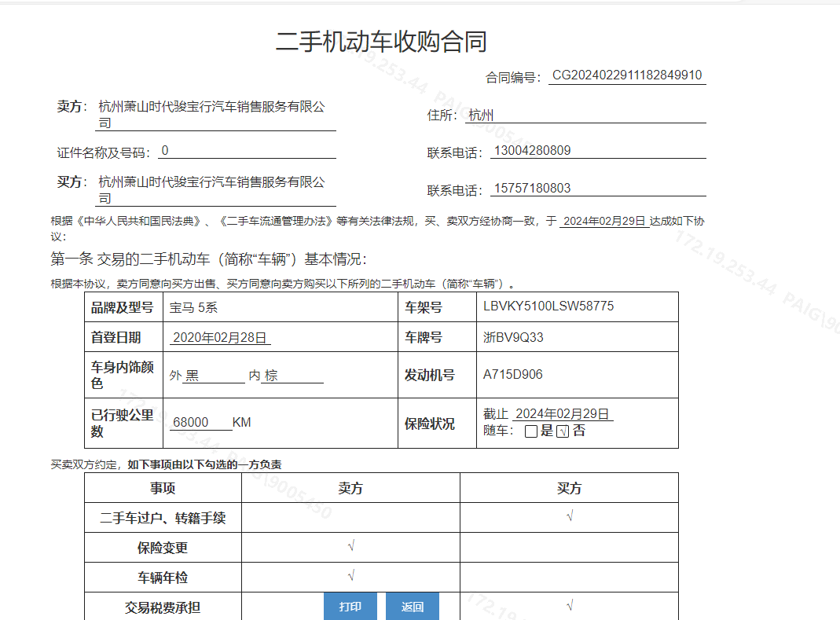Click the 保险变更 row label
The width and height of the screenshot is (840, 620).
pyautogui.click(x=163, y=548)
